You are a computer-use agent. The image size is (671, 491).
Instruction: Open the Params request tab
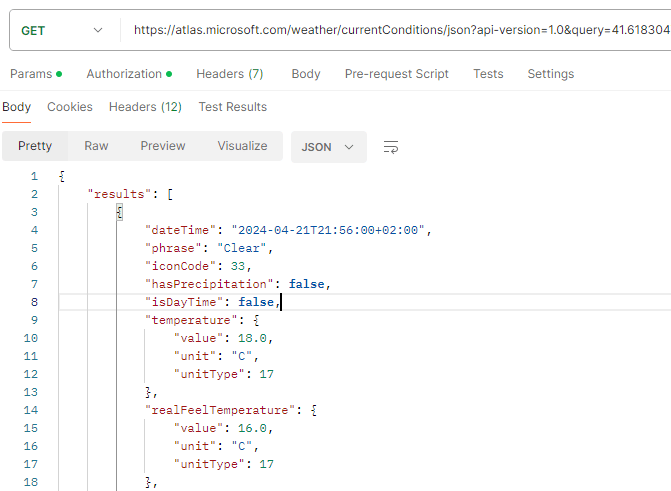30,74
